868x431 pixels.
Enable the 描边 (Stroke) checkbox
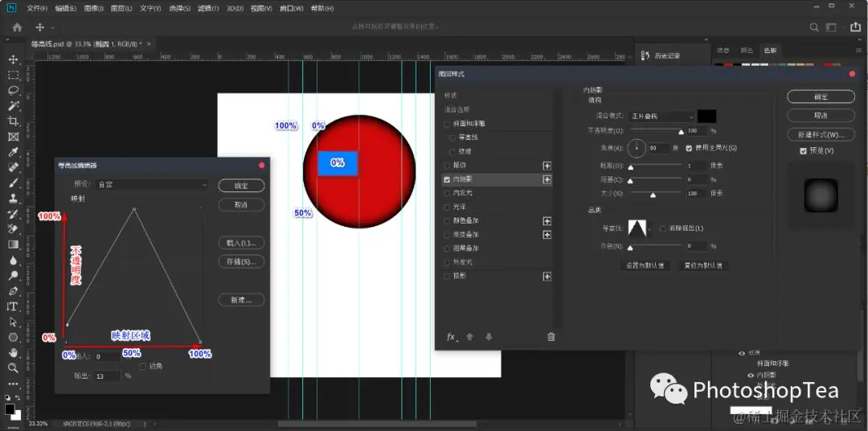(x=448, y=165)
